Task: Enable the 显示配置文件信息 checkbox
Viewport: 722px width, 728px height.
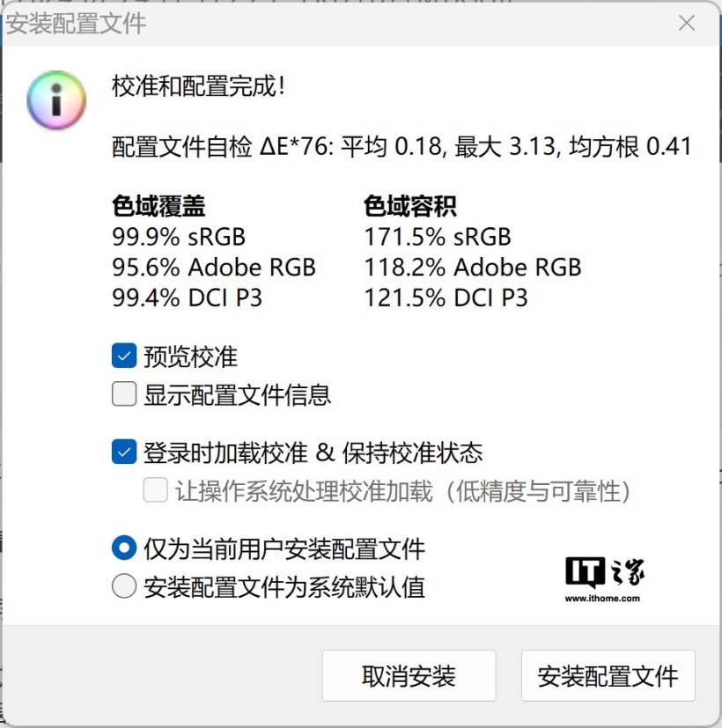Action: [123, 393]
